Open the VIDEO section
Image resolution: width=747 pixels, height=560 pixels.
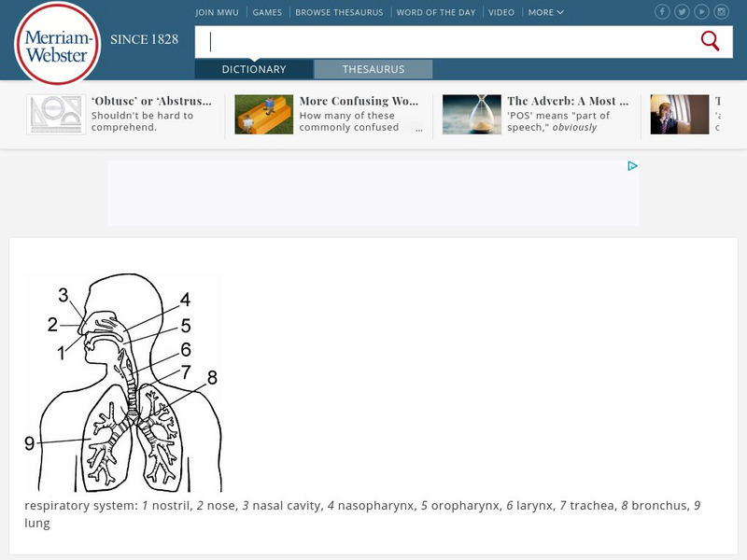coord(500,12)
